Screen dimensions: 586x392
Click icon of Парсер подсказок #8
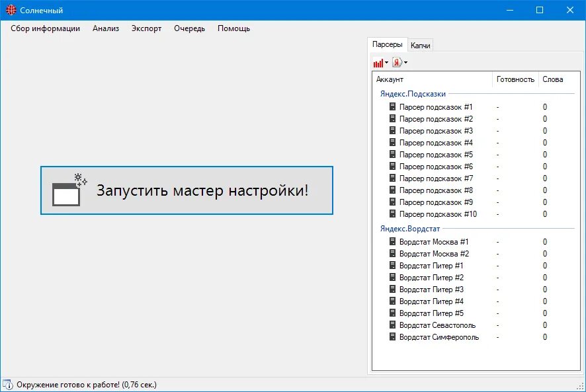[x=392, y=190]
